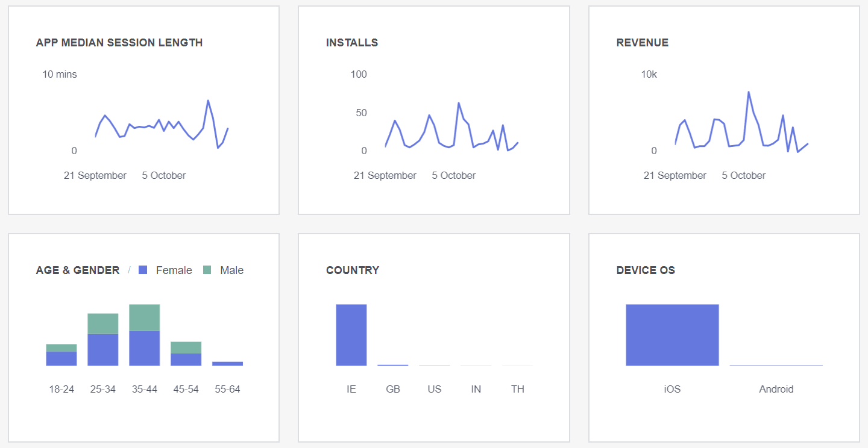The height and width of the screenshot is (448, 868).
Task: Click the revenue line chart
Action: (x=741, y=122)
